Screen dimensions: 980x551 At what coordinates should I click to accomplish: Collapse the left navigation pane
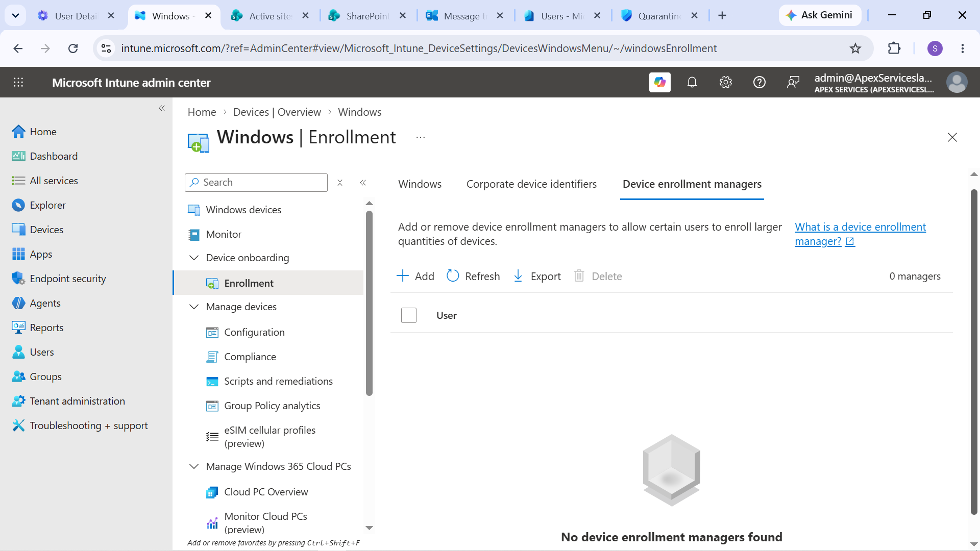click(162, 108)
